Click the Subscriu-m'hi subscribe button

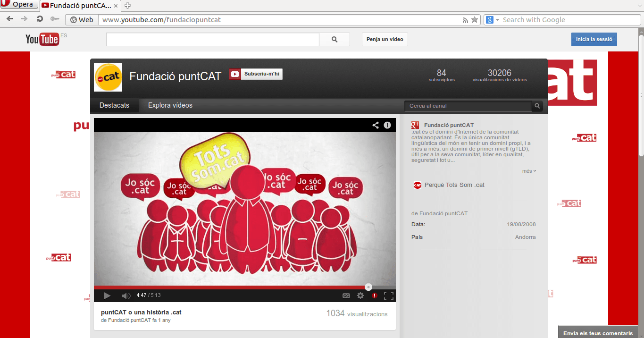click(256, 74)
